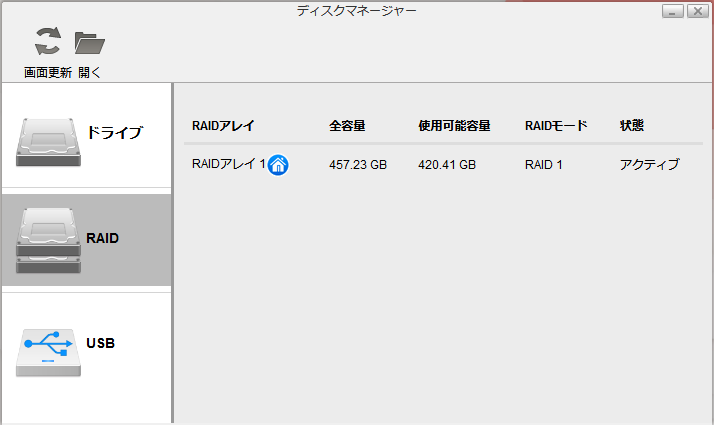Select the RAID stacked drives icon
This screenshot has width=714, height=425.
coord(48,241)
